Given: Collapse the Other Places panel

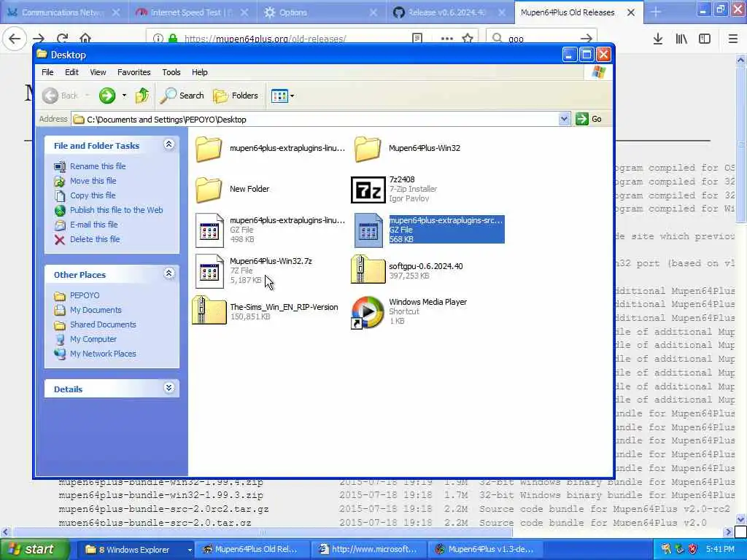Looking at the screenshot, I should point(169,273).
